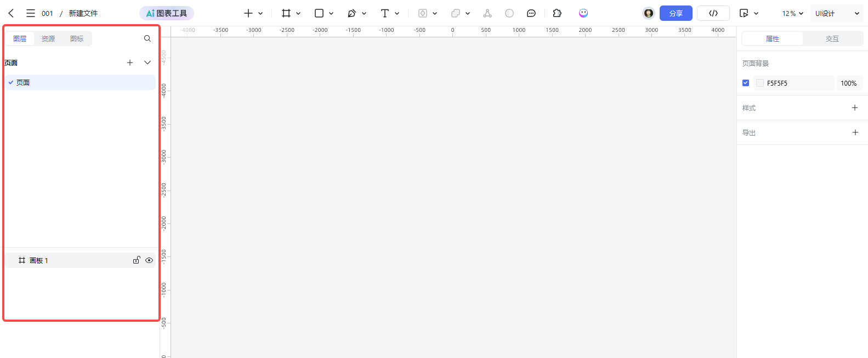Select the insert plus tool
868x358 pixels.
coord(248,13)
